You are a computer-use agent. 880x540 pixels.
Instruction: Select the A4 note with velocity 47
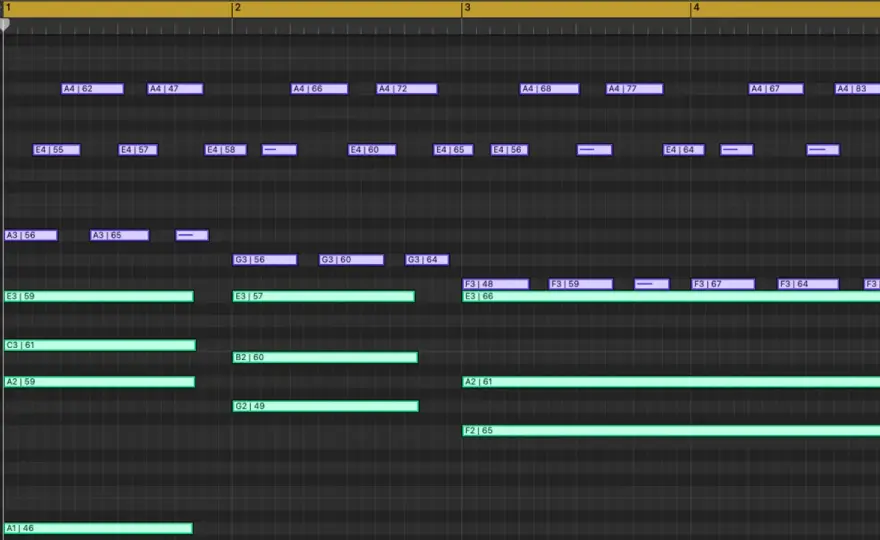click(175, 89)
